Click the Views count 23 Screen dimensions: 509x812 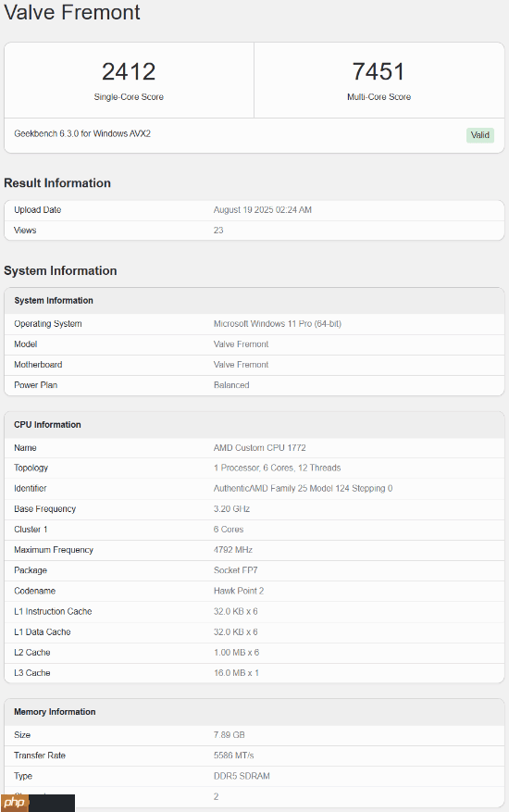[x=218, y=230]
